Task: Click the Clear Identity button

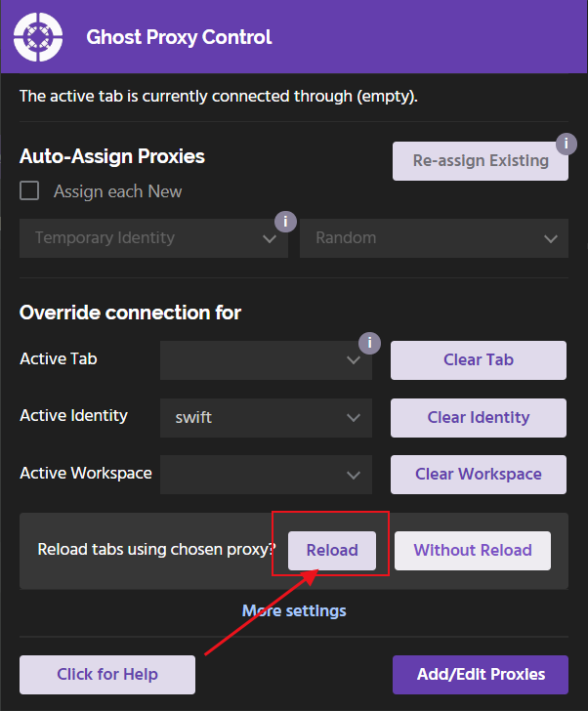Action: click(x=479, y=418)
